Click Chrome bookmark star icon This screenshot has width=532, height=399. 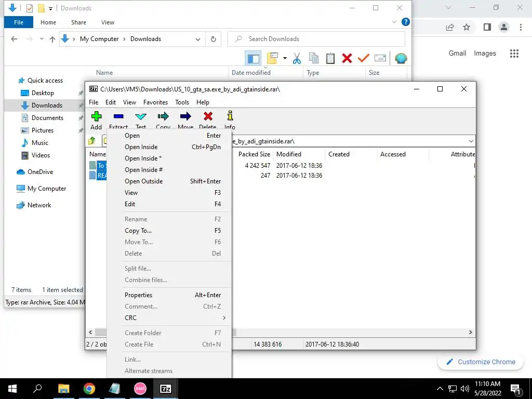coord(467,27)
